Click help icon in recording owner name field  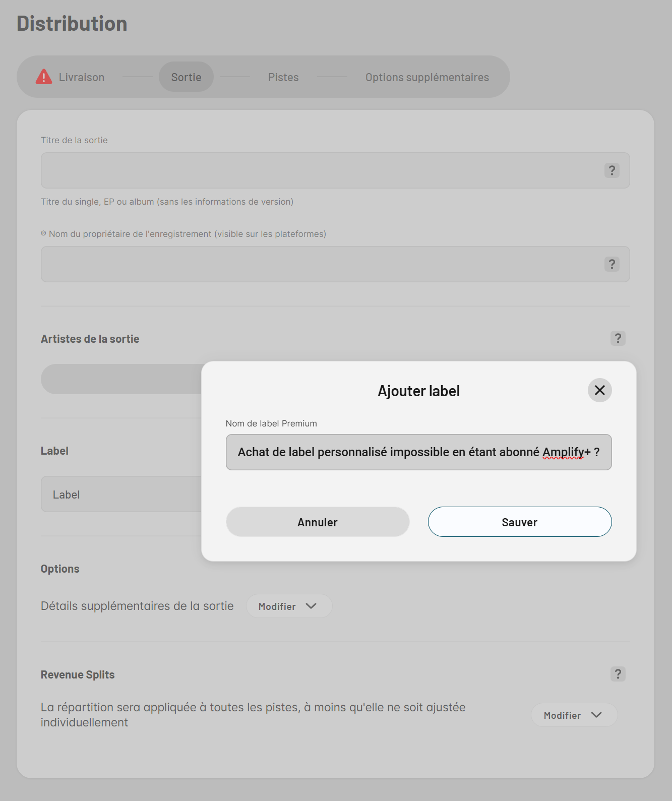click(612, 264)
